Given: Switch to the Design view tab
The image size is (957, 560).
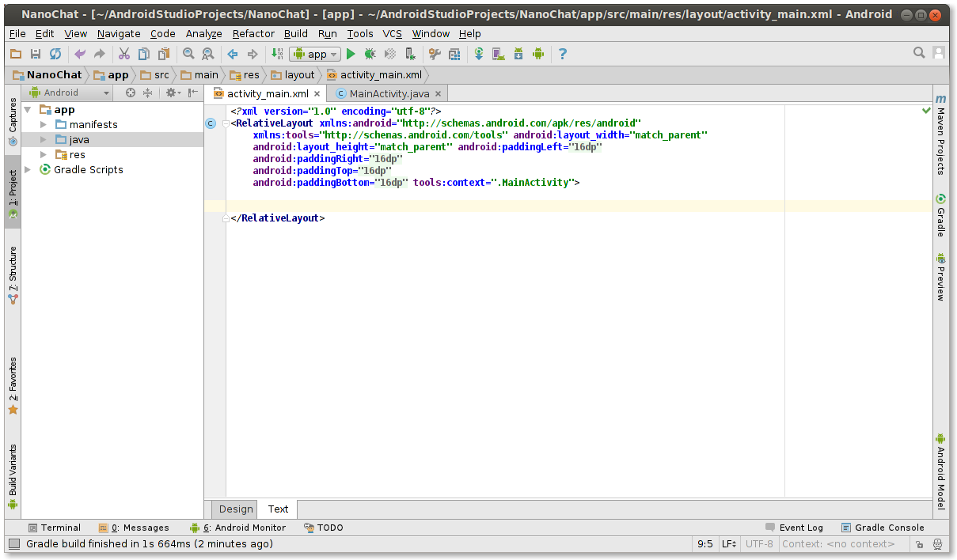Looking at the screenshot, I should 236,509.
